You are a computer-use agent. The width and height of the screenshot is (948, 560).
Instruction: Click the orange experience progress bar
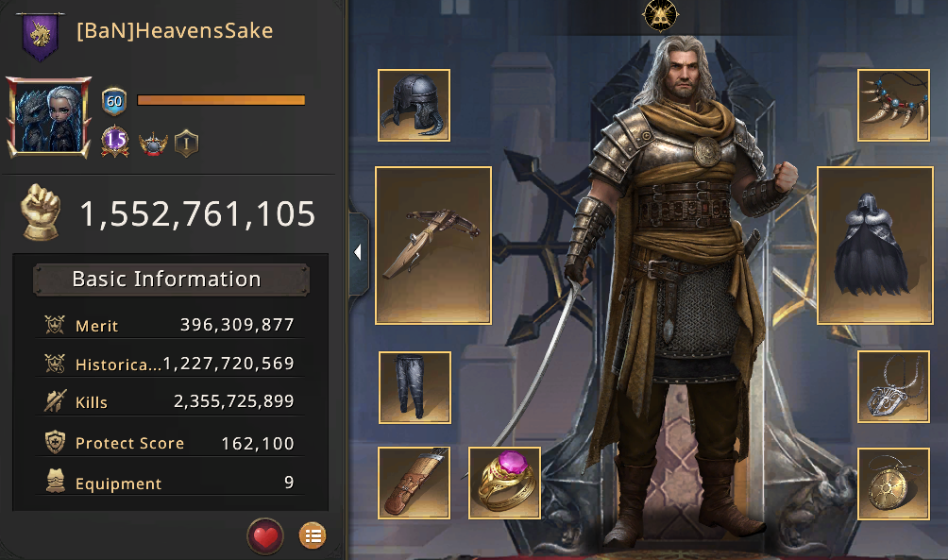click(221, 100)
